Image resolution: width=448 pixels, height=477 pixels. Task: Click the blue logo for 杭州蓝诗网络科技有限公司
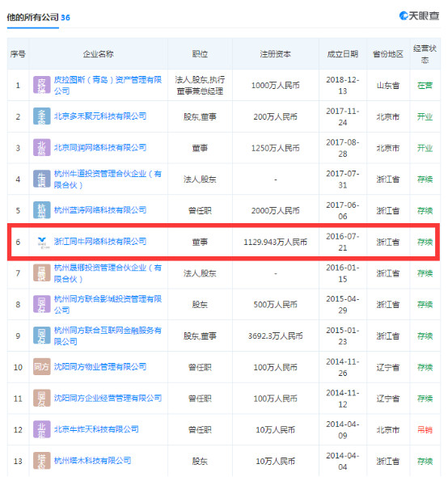(42, 210)
